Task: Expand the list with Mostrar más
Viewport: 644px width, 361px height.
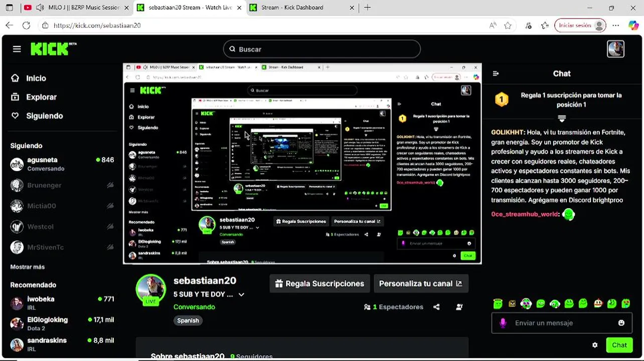Action: [28, 267]
